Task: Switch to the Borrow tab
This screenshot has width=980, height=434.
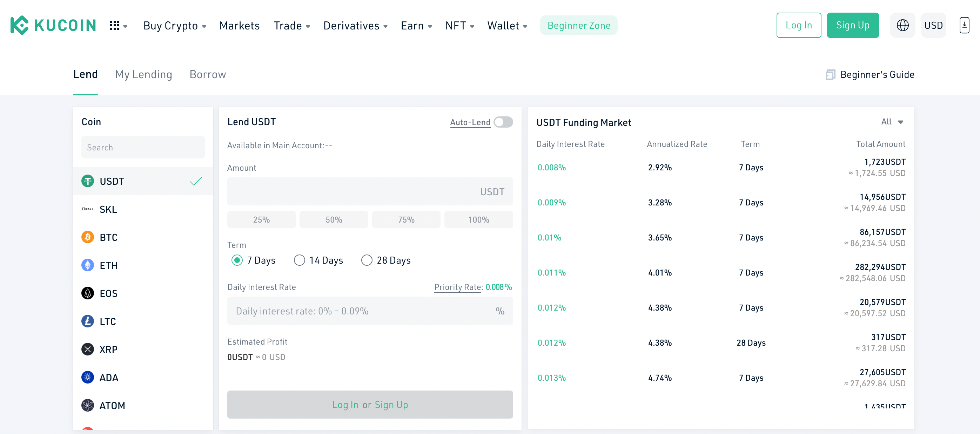Action: pos(209,74)
